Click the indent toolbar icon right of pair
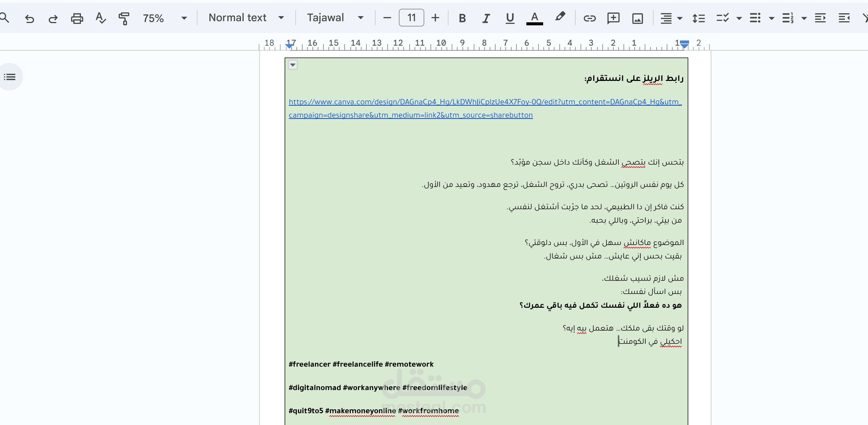The image size is (868, 425). [x=844, y=18]
